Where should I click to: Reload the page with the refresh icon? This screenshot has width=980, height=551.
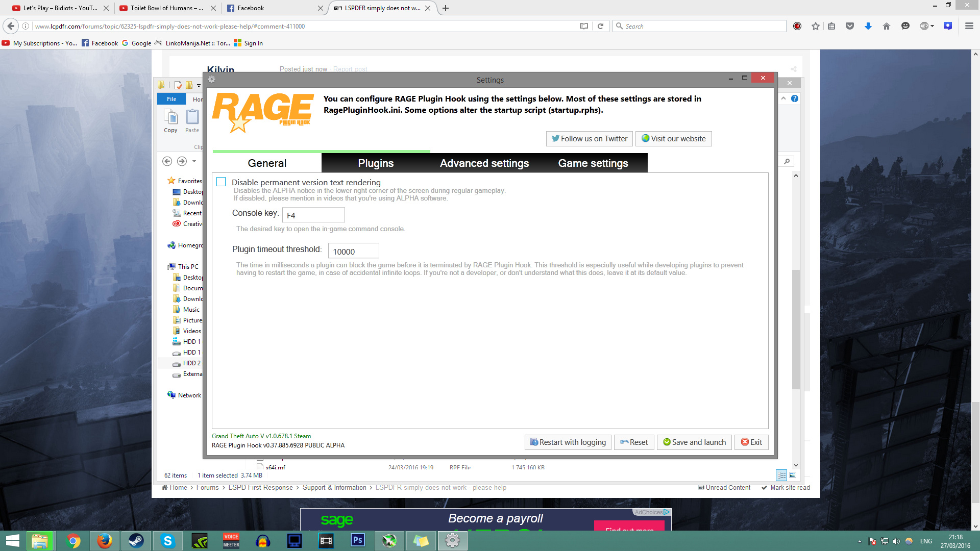(x=600, y=26)
